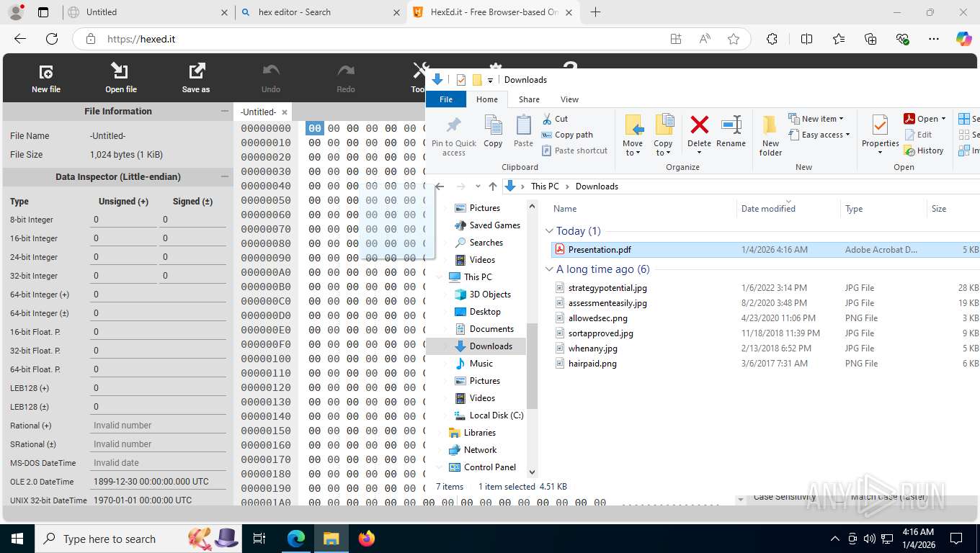Image resolution: width=980 pixels, height=553 pixels.
Task: Open Properties from the ribbon
Action: (880, 134)
